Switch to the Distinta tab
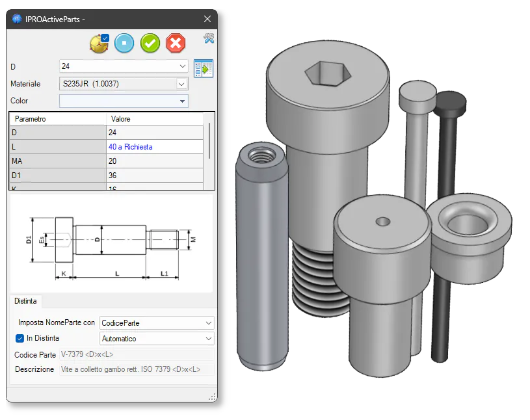Screen dimensions: 530x420 click(25, 301)
